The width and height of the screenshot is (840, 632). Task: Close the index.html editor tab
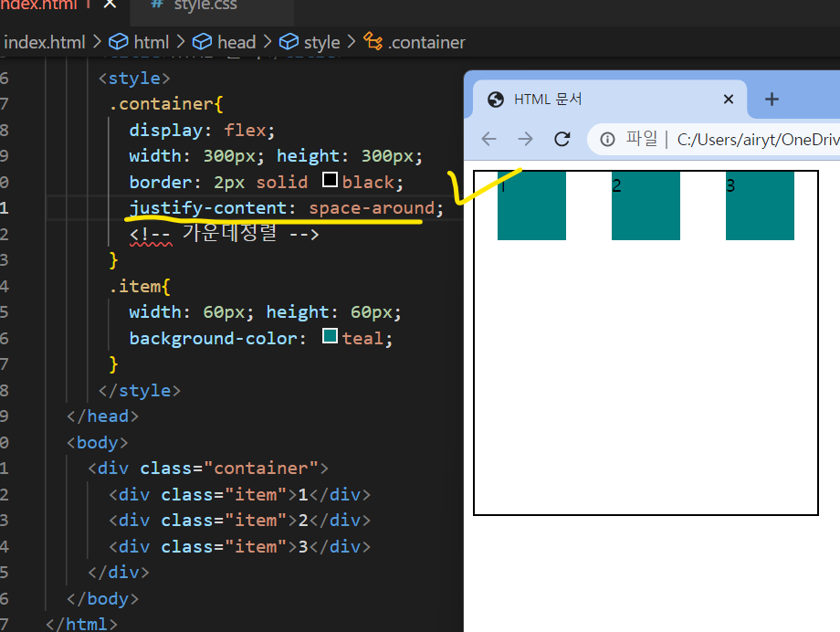(x=110, y=5)
